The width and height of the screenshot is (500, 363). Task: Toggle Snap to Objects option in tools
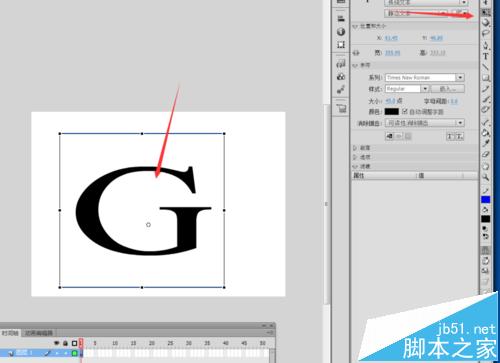[486, 251]
